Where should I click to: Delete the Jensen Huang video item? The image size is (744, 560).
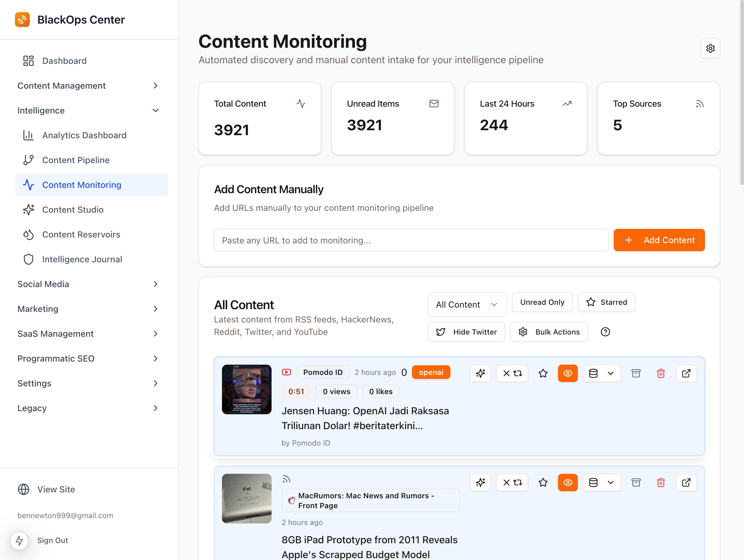point(661,373)
